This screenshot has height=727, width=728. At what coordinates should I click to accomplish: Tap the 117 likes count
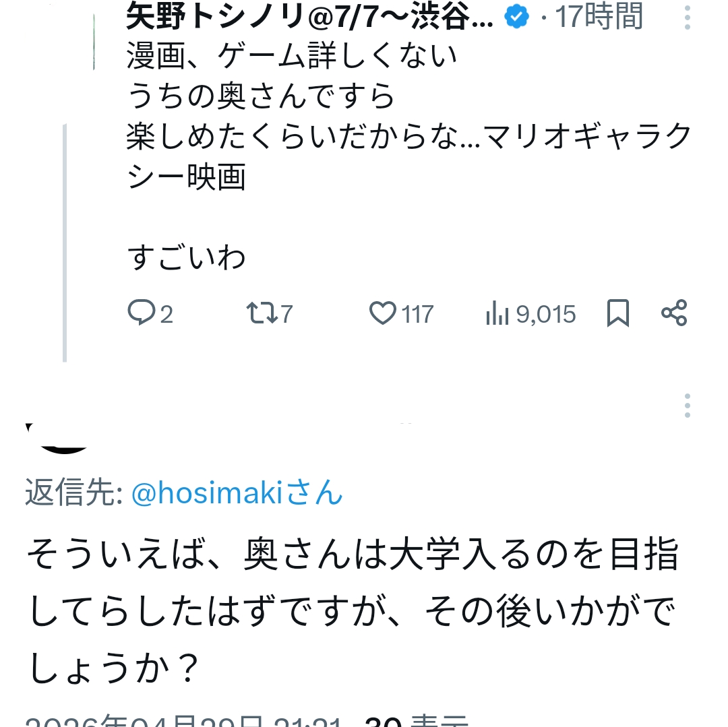pyautogui.click(x=418, y=314)
